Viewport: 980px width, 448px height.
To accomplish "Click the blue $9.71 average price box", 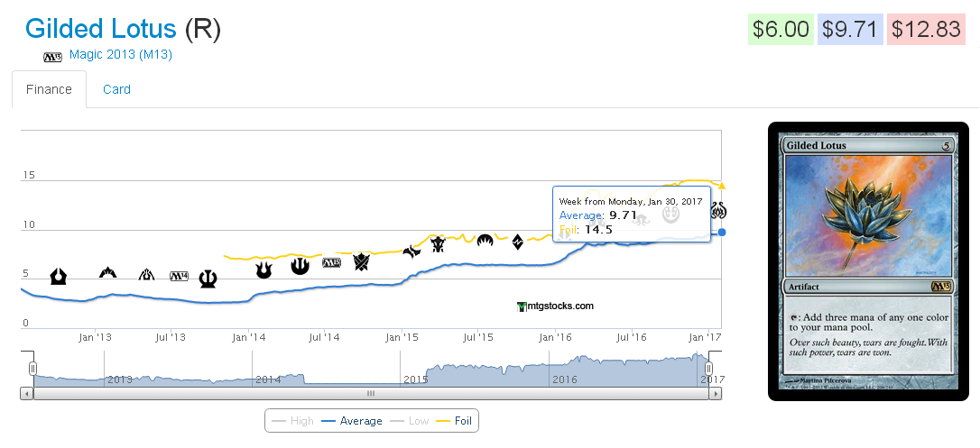I will (850, 30).
